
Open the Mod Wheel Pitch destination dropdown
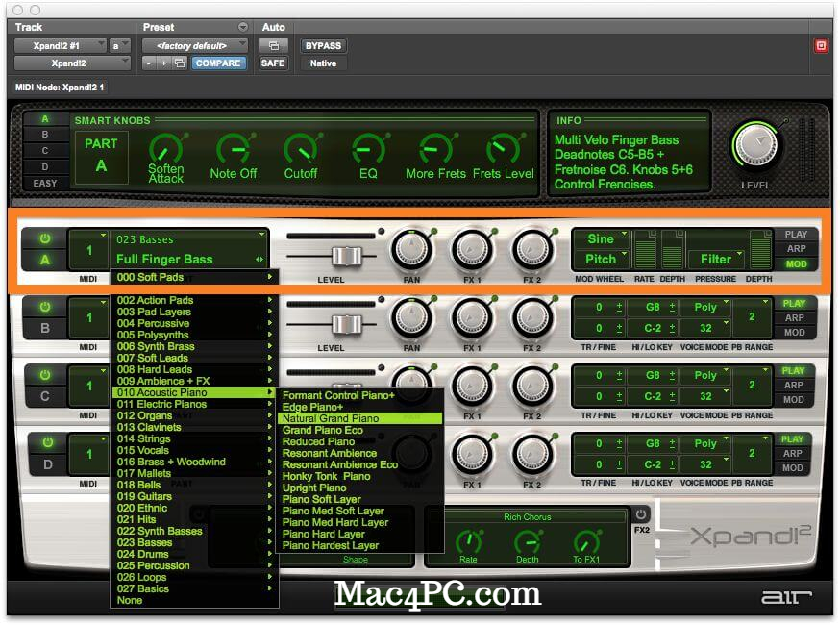pos(601,259)
